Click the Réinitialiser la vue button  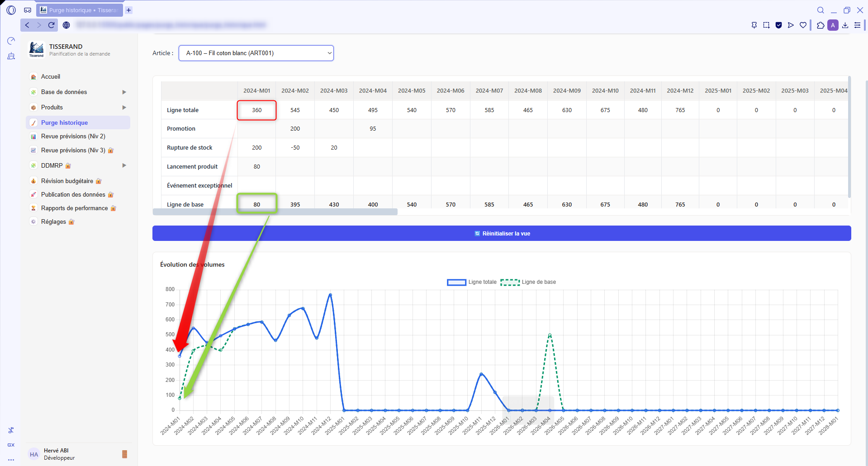point(502,233)
